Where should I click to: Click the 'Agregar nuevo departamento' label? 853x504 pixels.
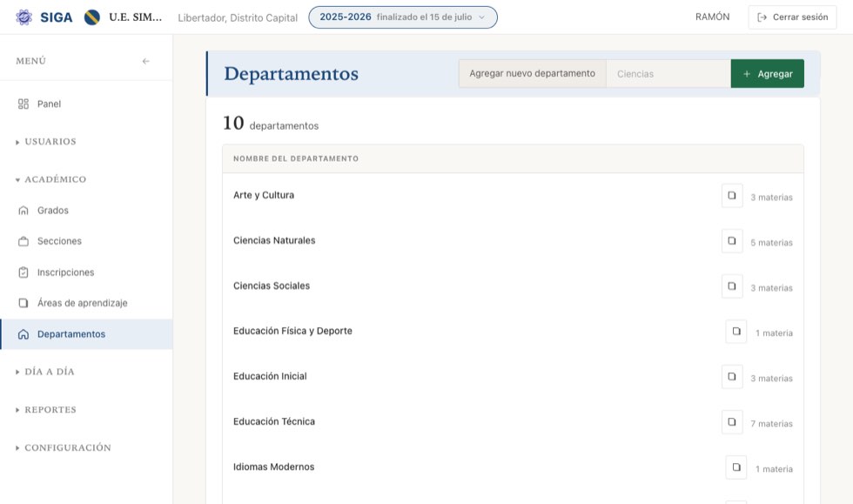click(532, 73)
